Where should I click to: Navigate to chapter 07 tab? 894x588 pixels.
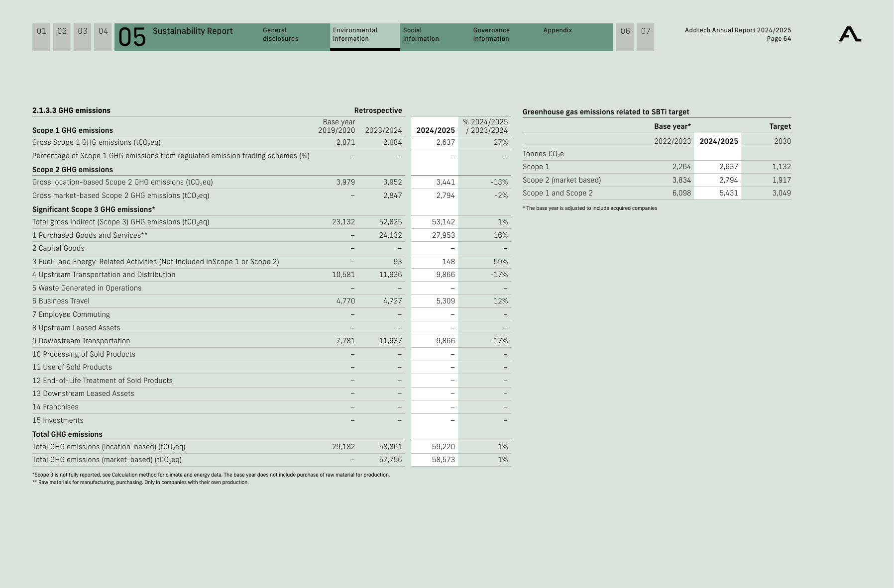pyautogui.click(x=646, y=37)
